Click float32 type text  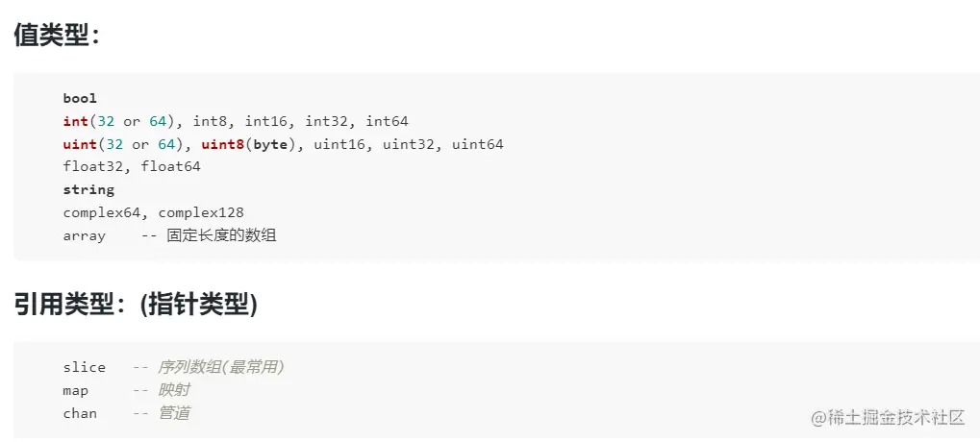pyautogui.click(x=96, y=166)
